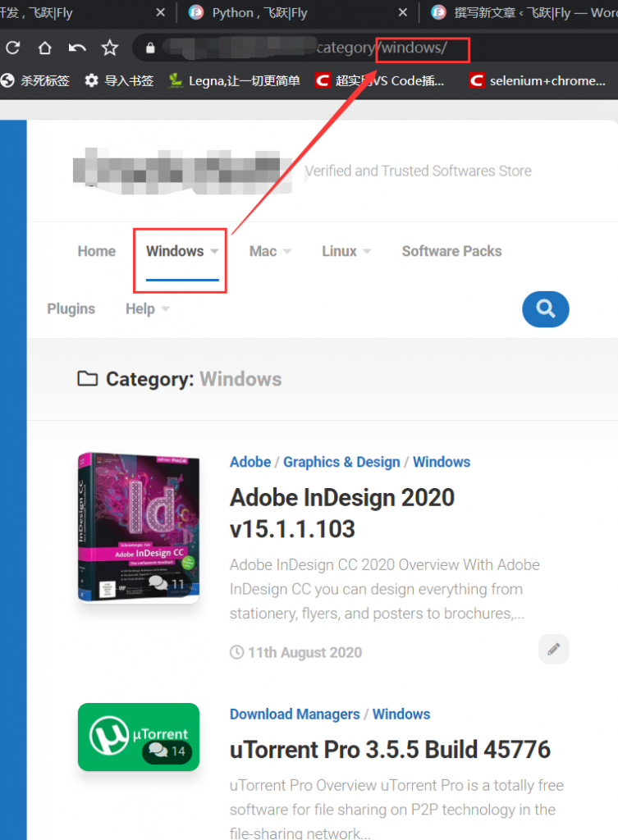This screenshot has height=840, width=618.
Task: Open the Legna,让一切更简单 bookmark
Action: coord(234,81)
